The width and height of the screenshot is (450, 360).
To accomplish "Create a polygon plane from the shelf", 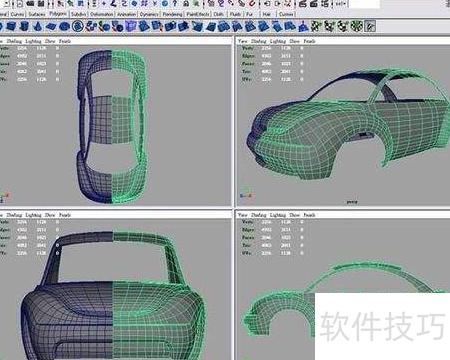I will pos(51,26).
